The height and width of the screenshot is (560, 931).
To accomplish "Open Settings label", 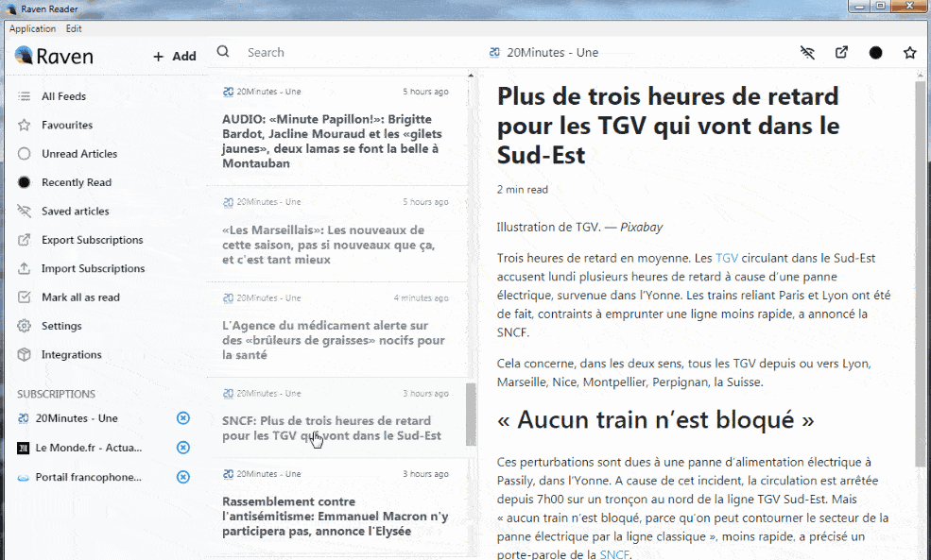I will pos(61,326).
